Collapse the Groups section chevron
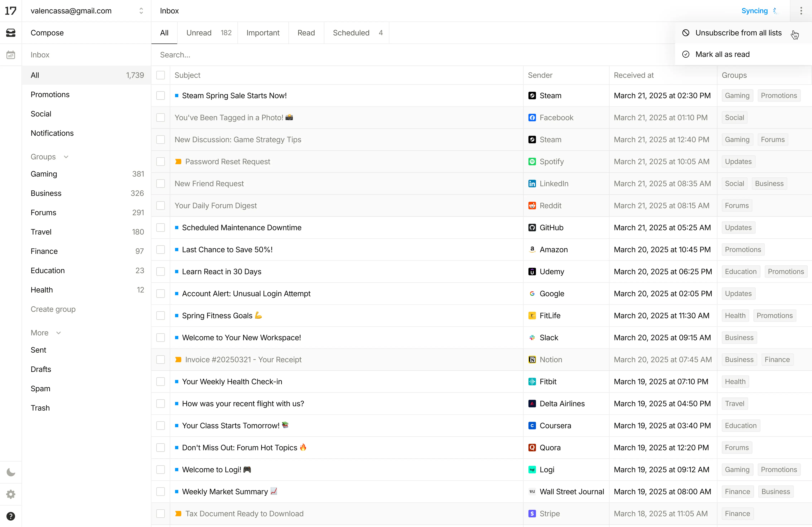 coord(66,157)
